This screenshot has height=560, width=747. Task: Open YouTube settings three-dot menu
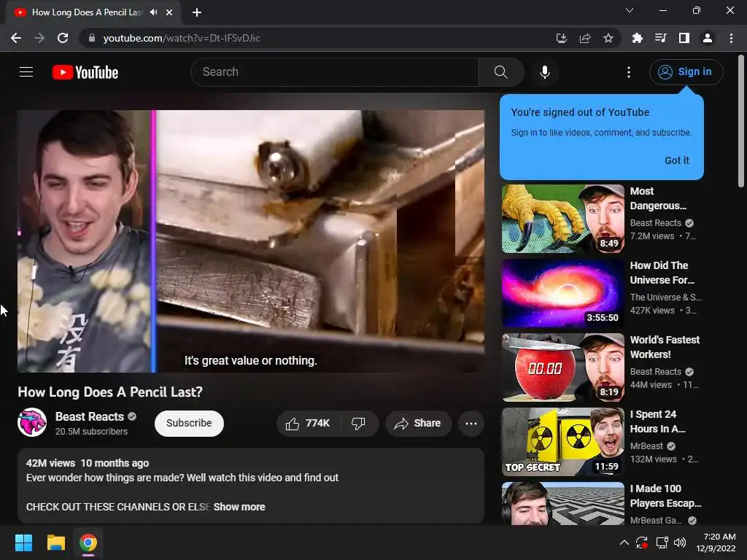click(628, 72)
